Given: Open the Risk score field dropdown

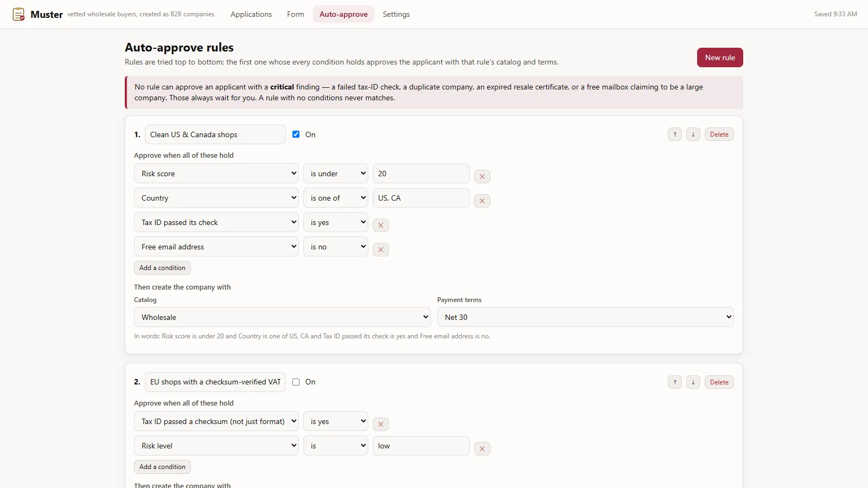Looking at the screenshot, I should click(x=216, y=174).
